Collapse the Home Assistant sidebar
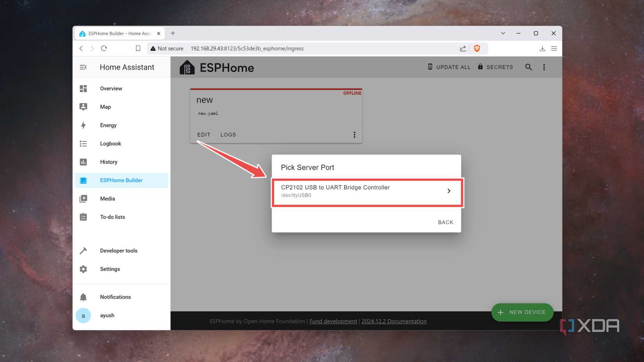This screenshot has width=644, height=362. [x=83, y=67]
